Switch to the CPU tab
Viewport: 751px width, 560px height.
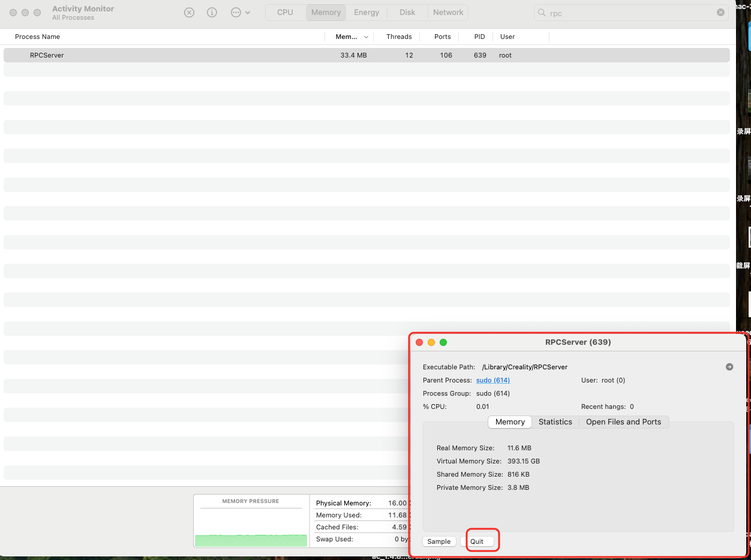(x=285, y=13)
